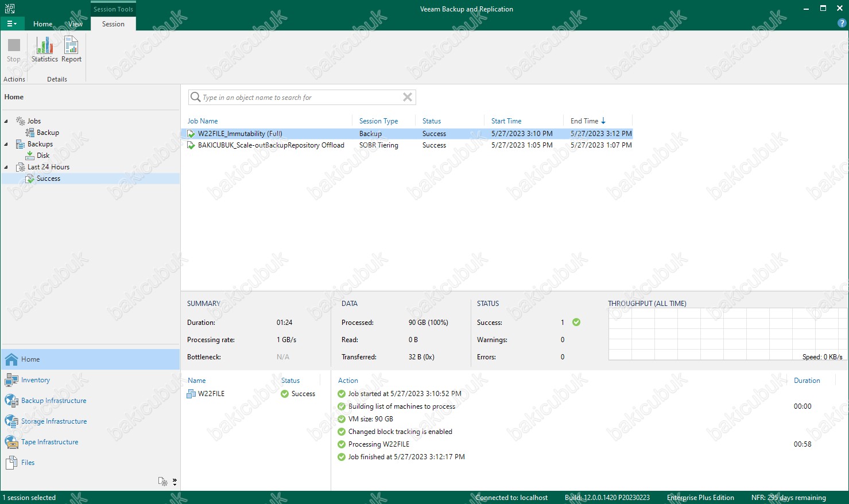Collapse the Jobs tree node
Image resolution: width=849 pixels, height=504 pixels.
pyautogui.click(x=6, y=121)
